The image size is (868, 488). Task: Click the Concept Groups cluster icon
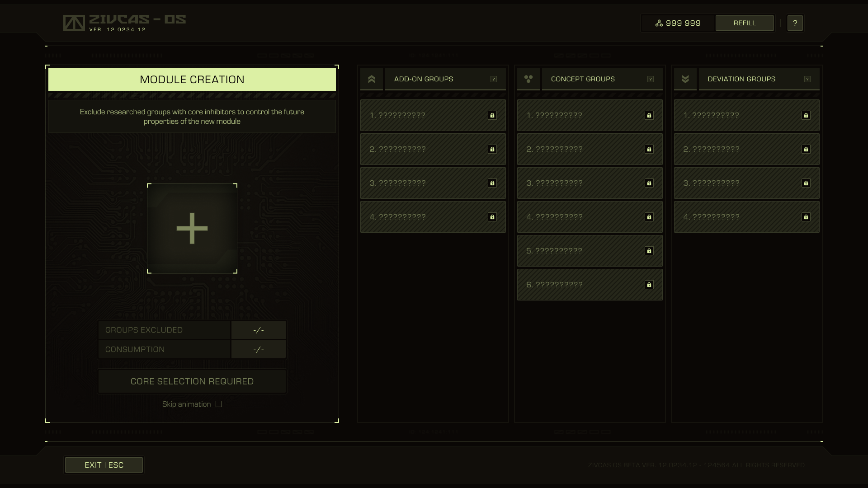(528, 79)
